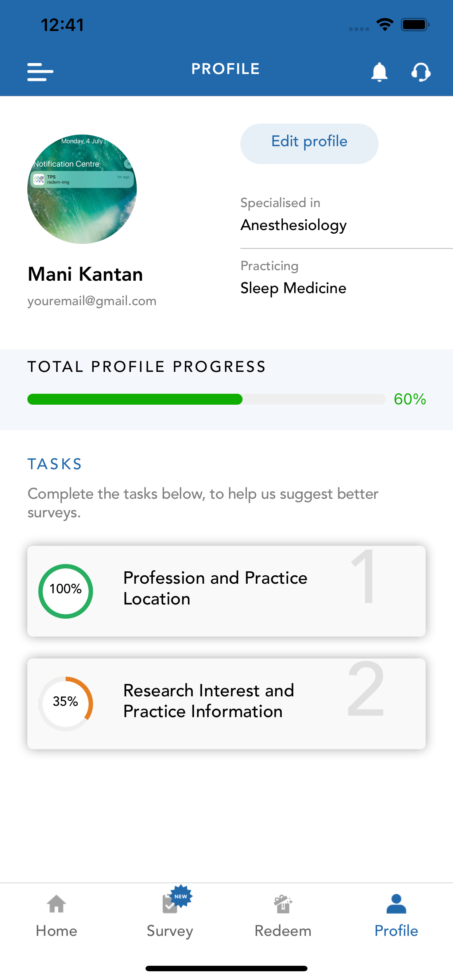Tap the profile avatar picture
The height and width of the screenshot is (980, 453).
click(82, 189)
